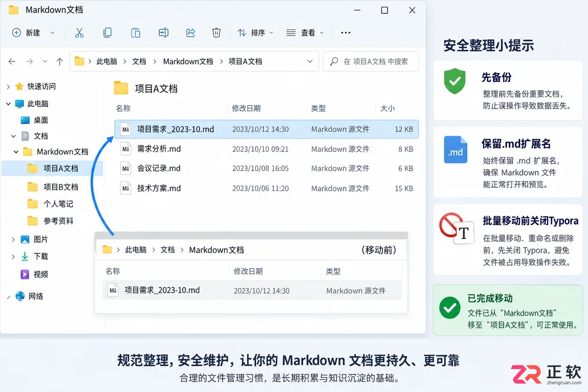Select 个人笔记 folder in the sidebar
588x392 pixels.
[x=58, y=204]
